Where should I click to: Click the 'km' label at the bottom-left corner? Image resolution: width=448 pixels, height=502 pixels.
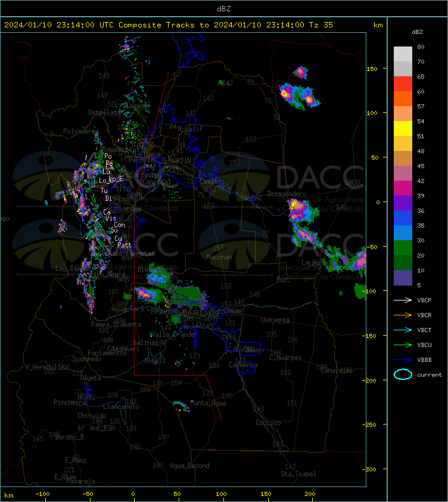click(x=9, y=495)
